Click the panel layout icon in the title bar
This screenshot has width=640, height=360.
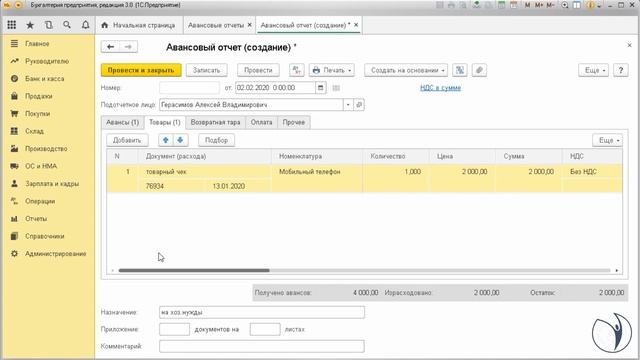pyautogui.click(x=577, y=5)
